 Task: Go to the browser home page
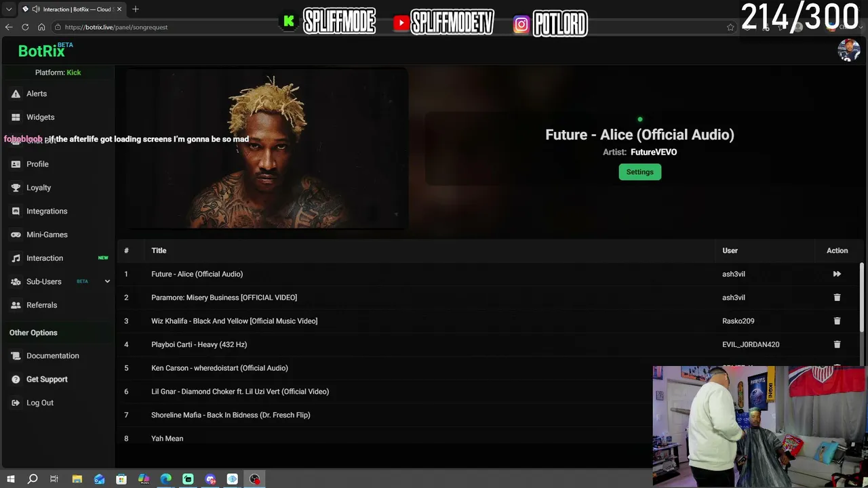pyautogui.click(x=41, y=27)
